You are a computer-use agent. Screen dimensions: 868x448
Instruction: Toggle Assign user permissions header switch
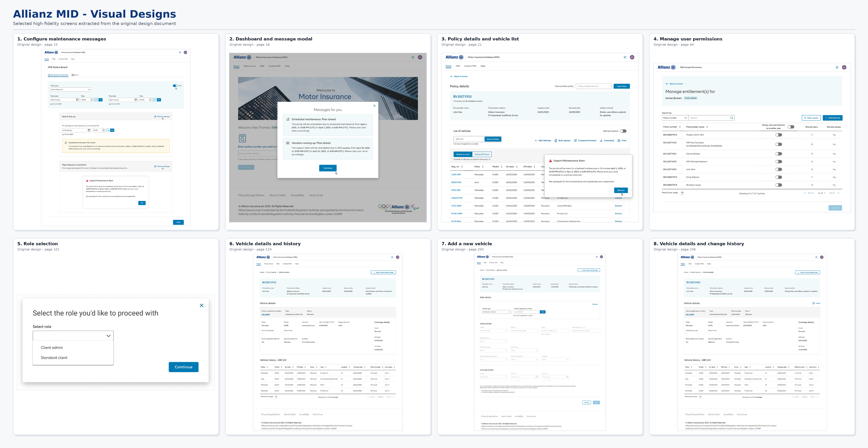tap(791, 127)
